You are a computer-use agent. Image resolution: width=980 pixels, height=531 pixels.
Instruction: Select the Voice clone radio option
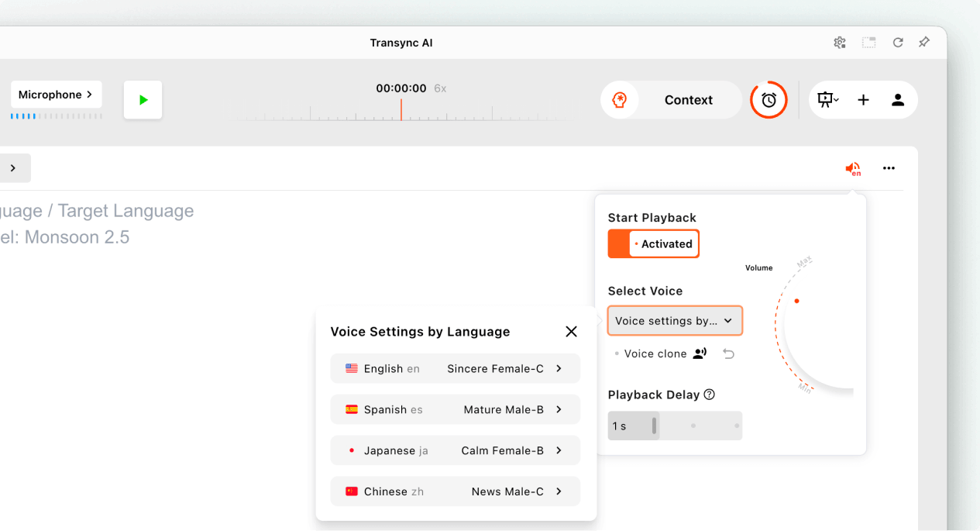coord(617,353)
